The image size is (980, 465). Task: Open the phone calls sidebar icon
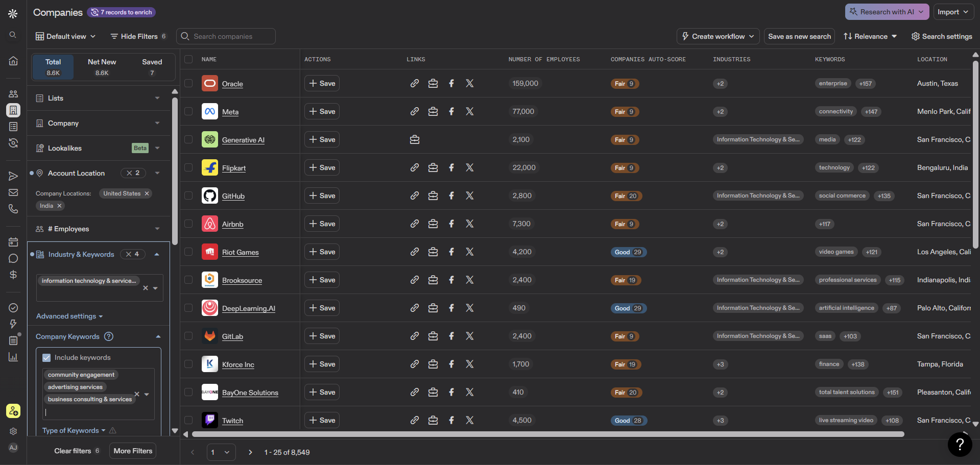[13, 209]
